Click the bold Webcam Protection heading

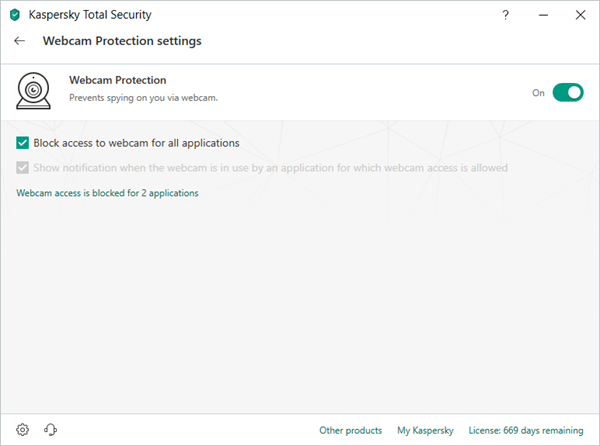point(117,80)
